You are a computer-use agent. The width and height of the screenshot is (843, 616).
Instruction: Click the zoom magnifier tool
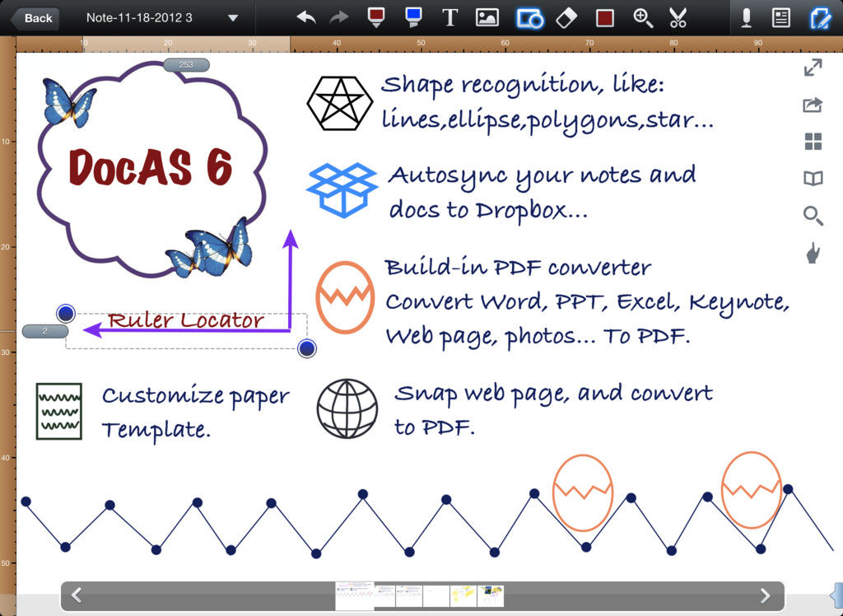pyautogui.click(x=643, y=18)
